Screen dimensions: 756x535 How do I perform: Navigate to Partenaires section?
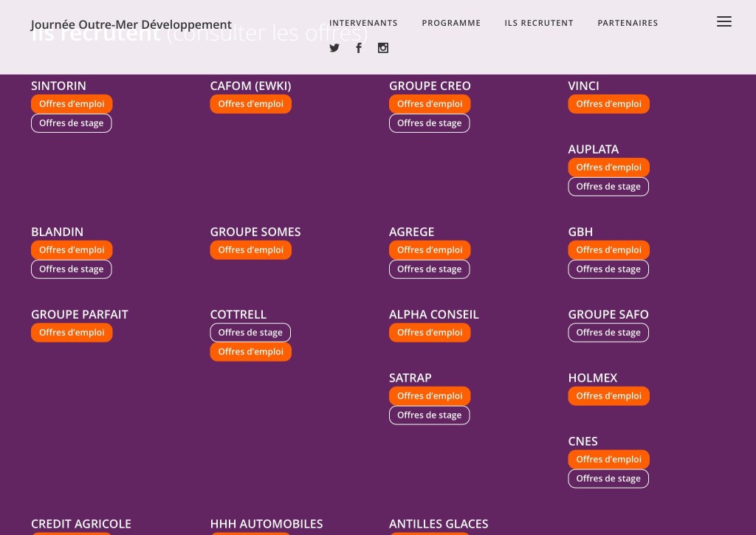pyautogui.click(x=628, y=23)
